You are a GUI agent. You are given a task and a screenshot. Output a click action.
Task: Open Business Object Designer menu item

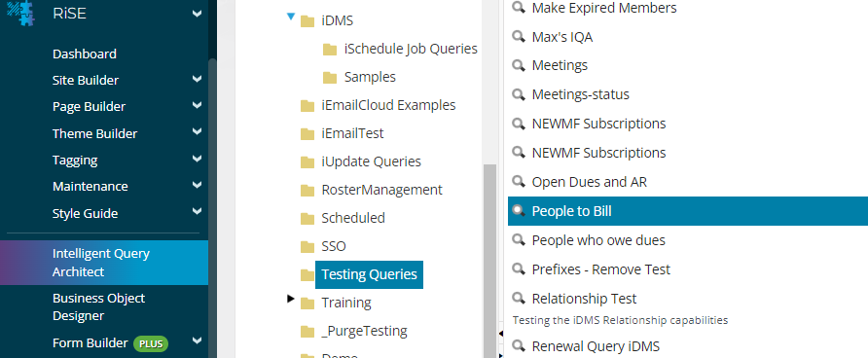point(98,307)
